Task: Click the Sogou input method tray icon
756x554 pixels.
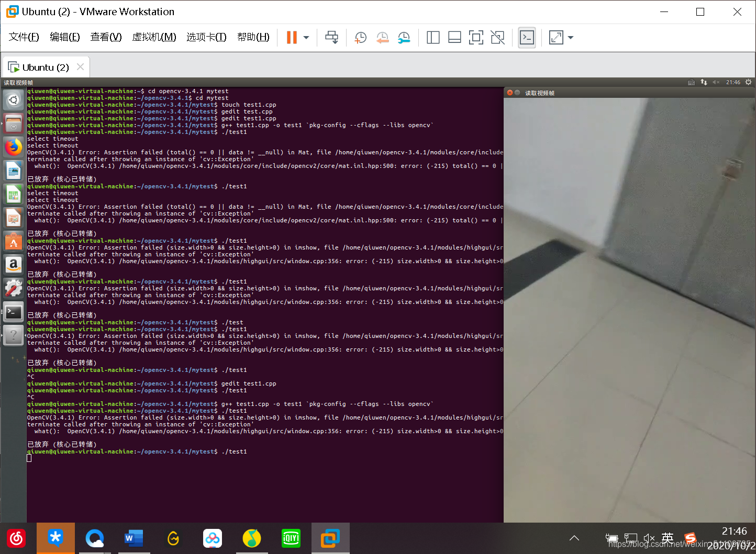Action: (691, 538)
